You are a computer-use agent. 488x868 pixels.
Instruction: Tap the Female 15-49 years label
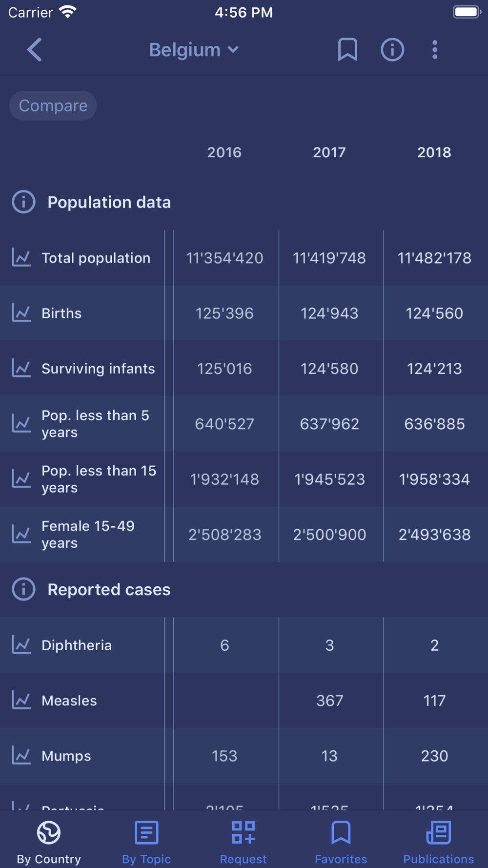click(88, 535)
